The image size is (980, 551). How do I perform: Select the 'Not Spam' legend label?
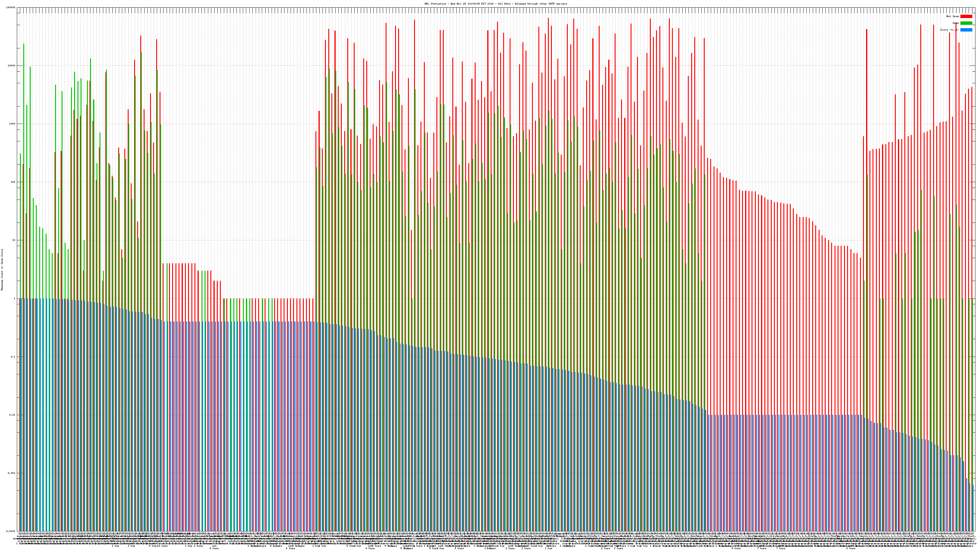pyautogui.click(x=953, y=16)
